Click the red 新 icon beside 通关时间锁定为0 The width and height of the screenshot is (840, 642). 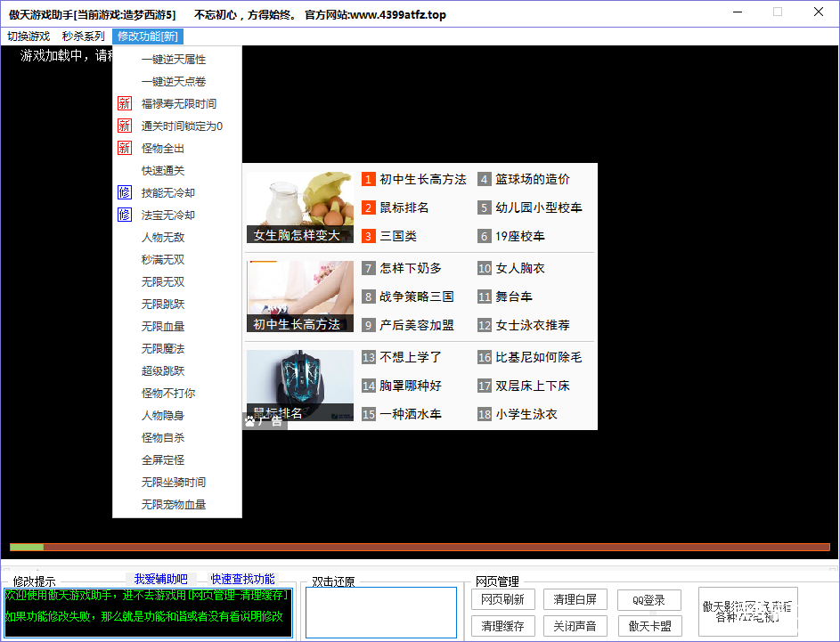tap(125, 126)
